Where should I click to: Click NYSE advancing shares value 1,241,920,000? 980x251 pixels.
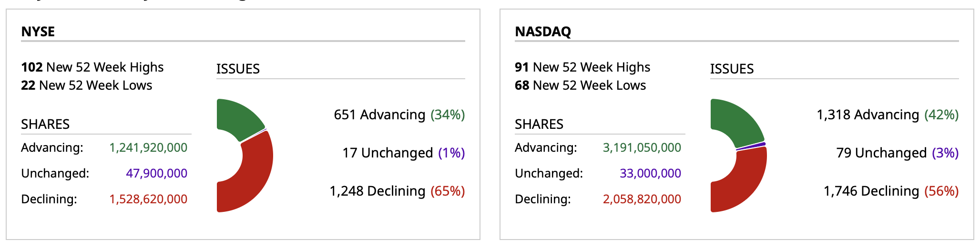(148, 148)
